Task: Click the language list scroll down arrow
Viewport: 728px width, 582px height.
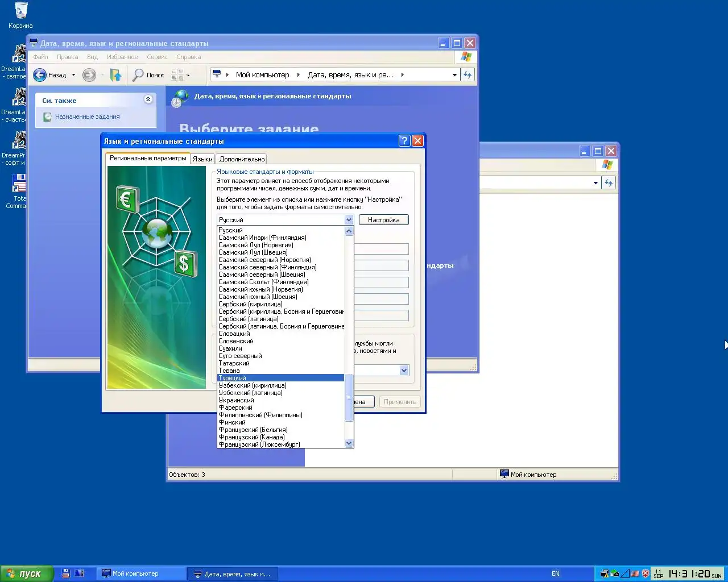Action: (x=349, y=443)
